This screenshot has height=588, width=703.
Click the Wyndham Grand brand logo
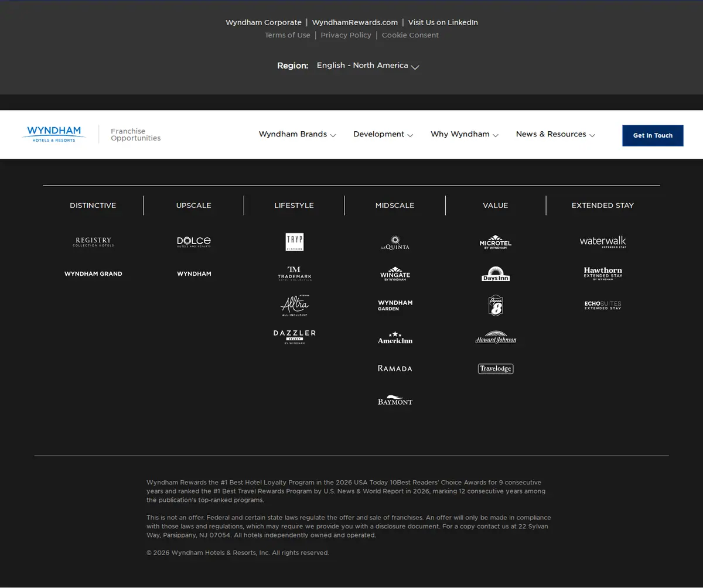tap(93, 274)
